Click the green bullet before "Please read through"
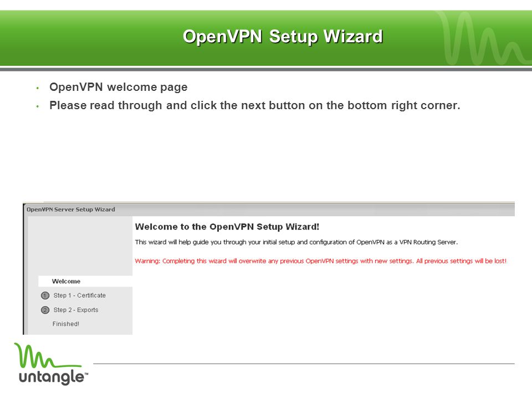The height and width of the screenshot is (399, 532). point(38,106)
